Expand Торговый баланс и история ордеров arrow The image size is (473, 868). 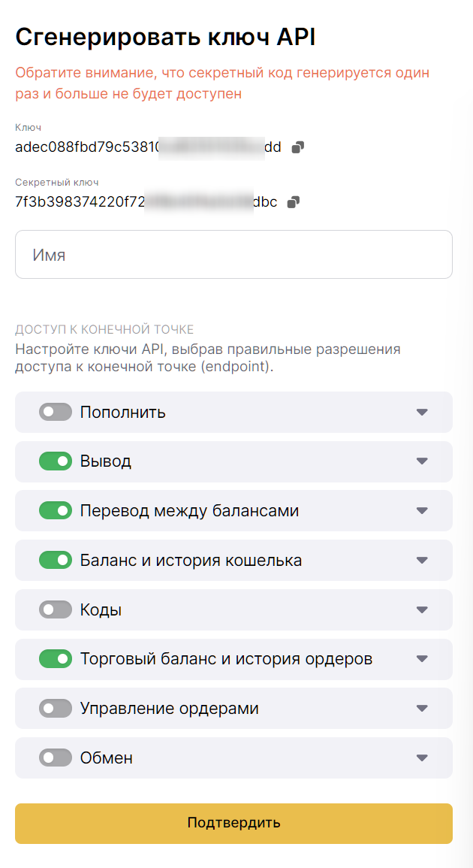click(422, 659)
